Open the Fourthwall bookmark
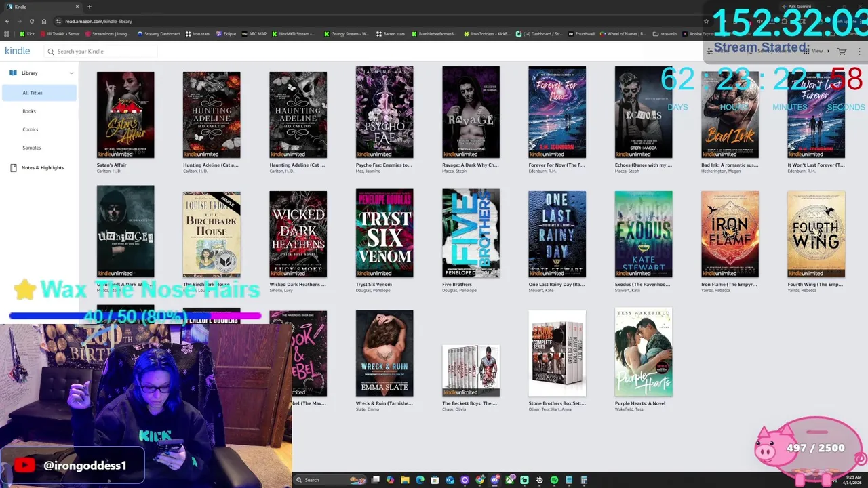The width and height of the screenshot is (868, 488). pos(581,34)
